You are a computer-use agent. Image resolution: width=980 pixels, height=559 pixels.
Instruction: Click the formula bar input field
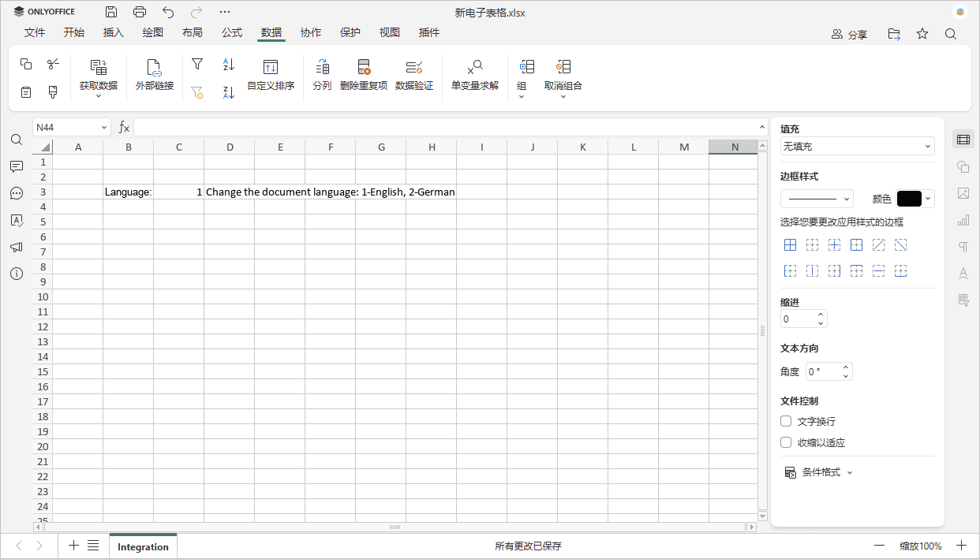pyautogui.click(x=446, y=127)
